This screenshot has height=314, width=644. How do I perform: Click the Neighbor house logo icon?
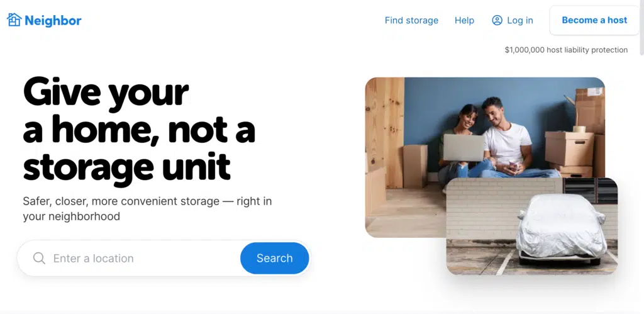(14, 20)
